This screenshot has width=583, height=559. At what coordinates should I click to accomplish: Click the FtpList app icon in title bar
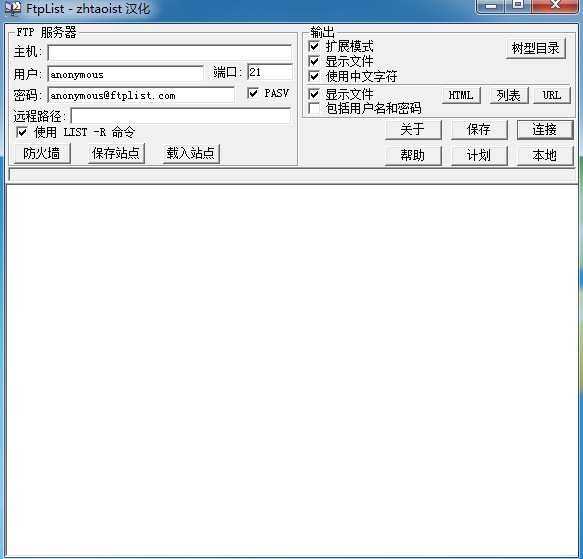12,8
